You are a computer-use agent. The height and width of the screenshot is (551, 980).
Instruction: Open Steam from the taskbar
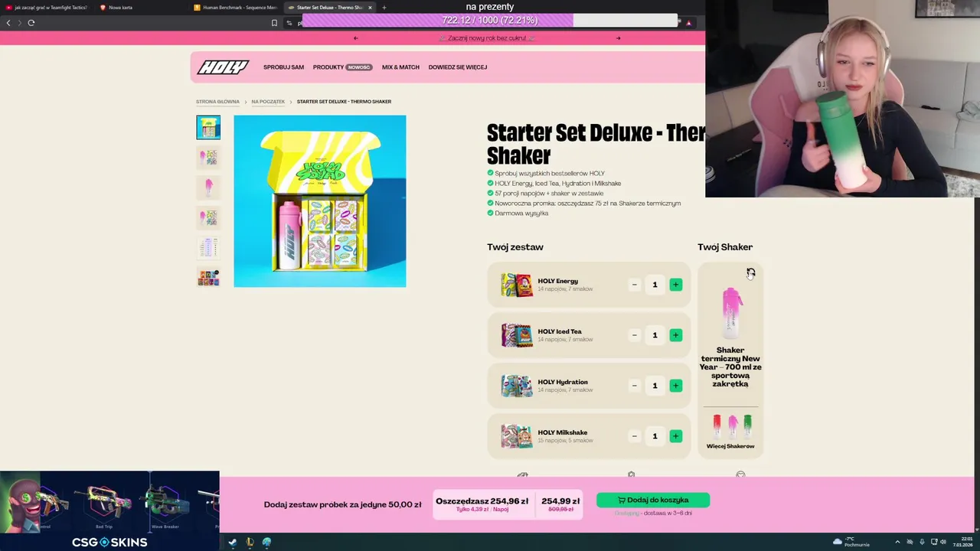pos(233,542)
